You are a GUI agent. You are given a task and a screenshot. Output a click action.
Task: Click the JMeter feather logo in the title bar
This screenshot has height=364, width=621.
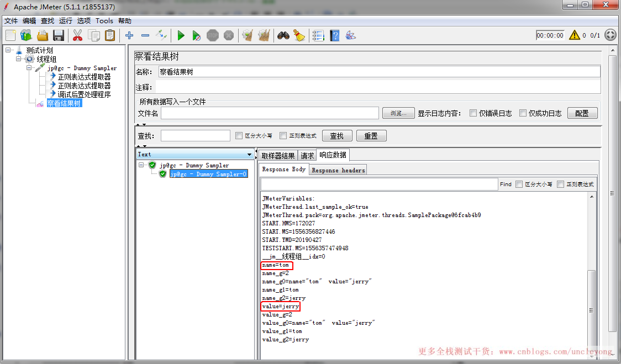pos(6,7)
